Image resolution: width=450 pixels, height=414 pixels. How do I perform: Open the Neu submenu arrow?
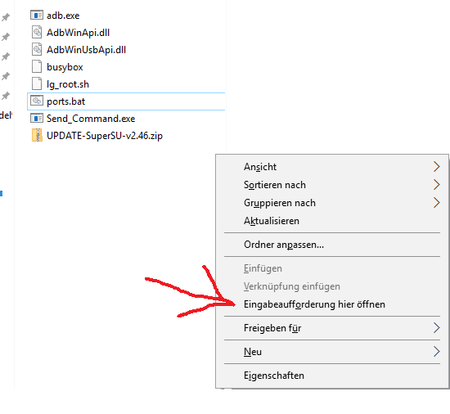click(436, 351)
